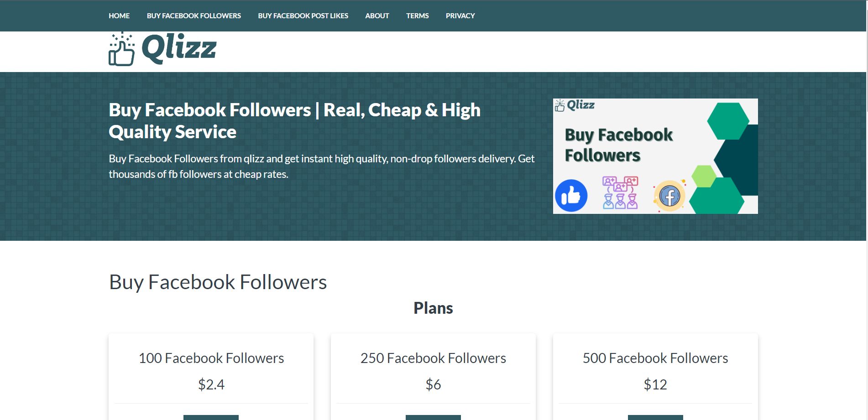Click the small Qlizz logo inside the banner image
868x420 pixels.
click(574, 106)
